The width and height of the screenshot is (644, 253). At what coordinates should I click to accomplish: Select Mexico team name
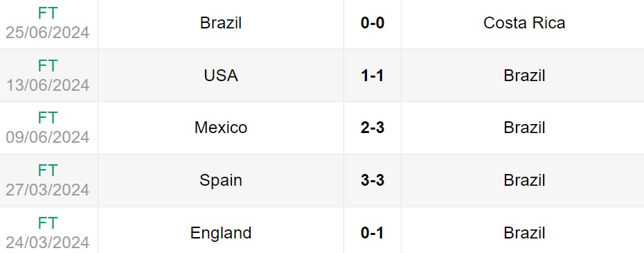click(x=221, y=128)
